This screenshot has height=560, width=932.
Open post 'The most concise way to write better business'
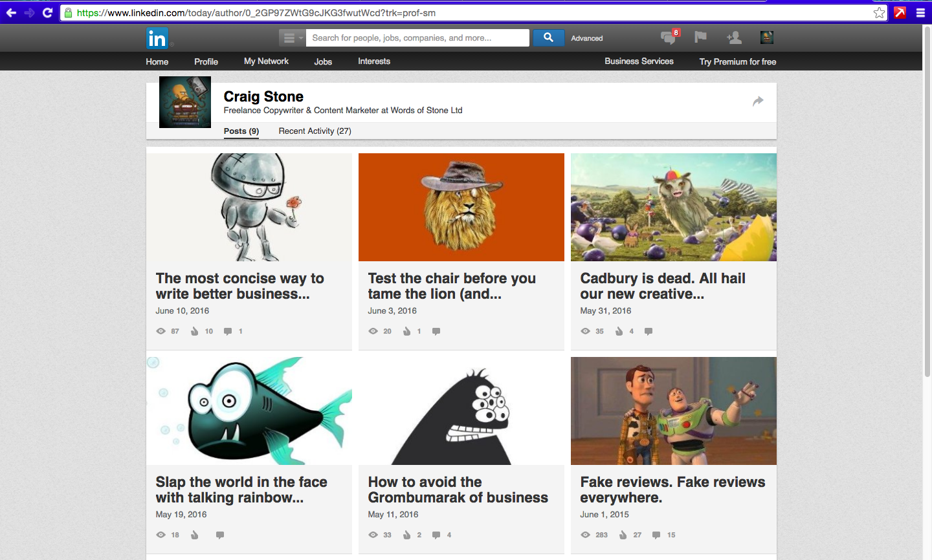[240, 286]
